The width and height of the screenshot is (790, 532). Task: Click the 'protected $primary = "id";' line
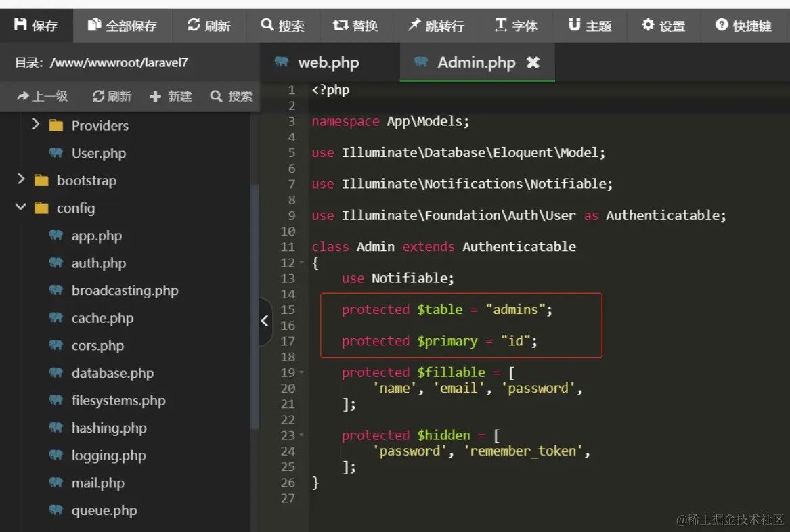tap(439, 341)
